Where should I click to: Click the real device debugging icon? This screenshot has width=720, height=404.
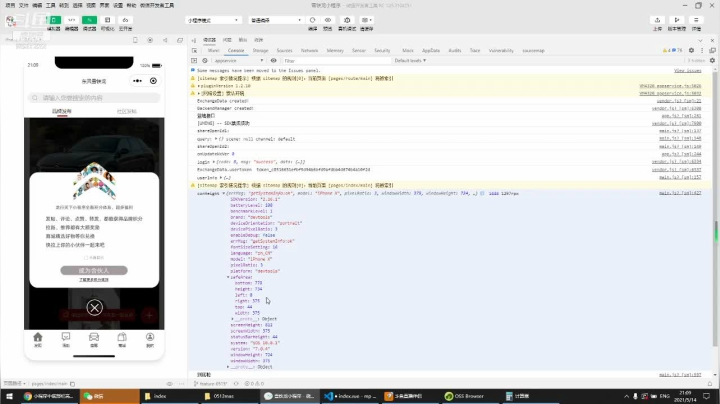click(x=347, y=20)
